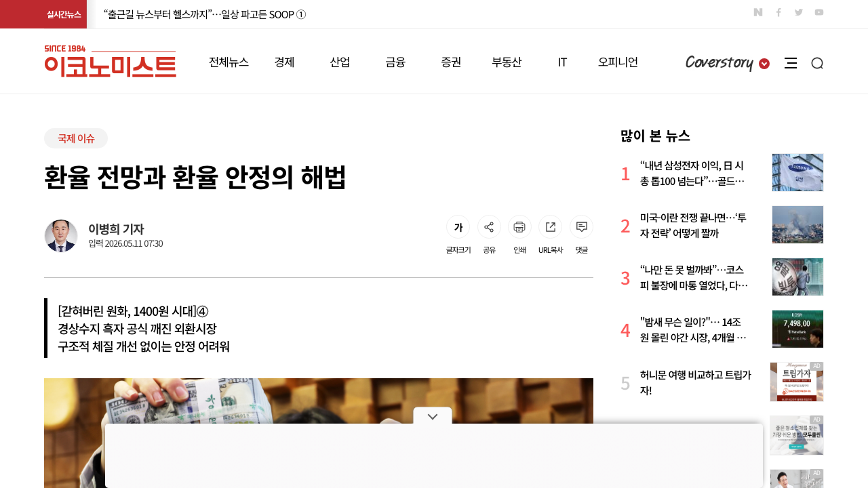Open 증권 menu

point(451,62)
